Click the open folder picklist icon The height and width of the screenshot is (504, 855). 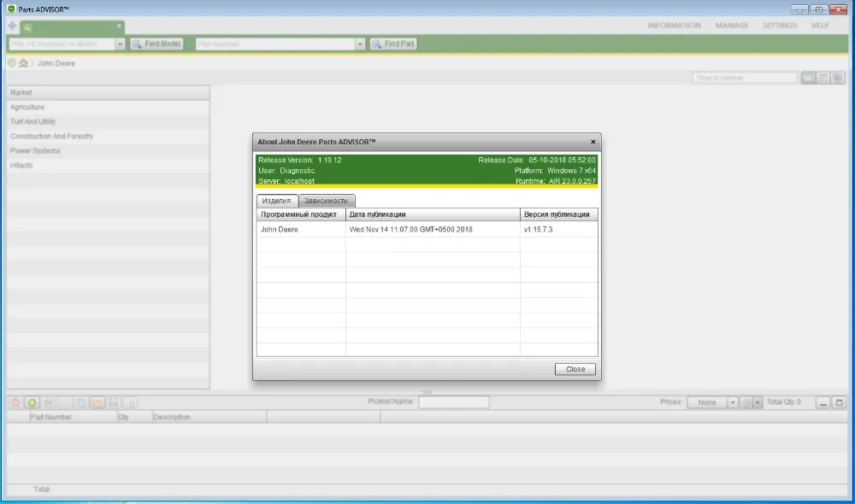pos(97,402)
